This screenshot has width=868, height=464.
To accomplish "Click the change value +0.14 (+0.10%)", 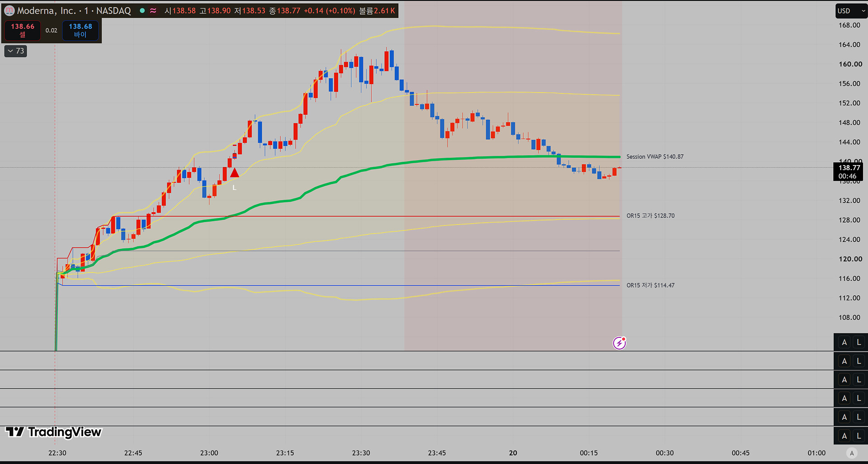I will (x=330, y=10).
